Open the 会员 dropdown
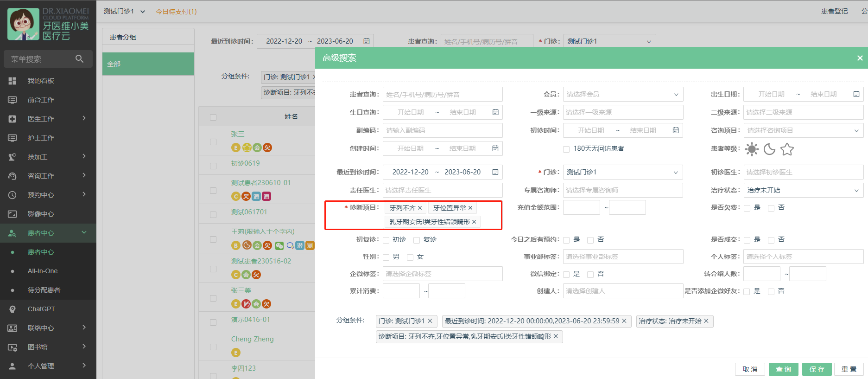Viewport: 868px width, 379px height. click(622, 94)
